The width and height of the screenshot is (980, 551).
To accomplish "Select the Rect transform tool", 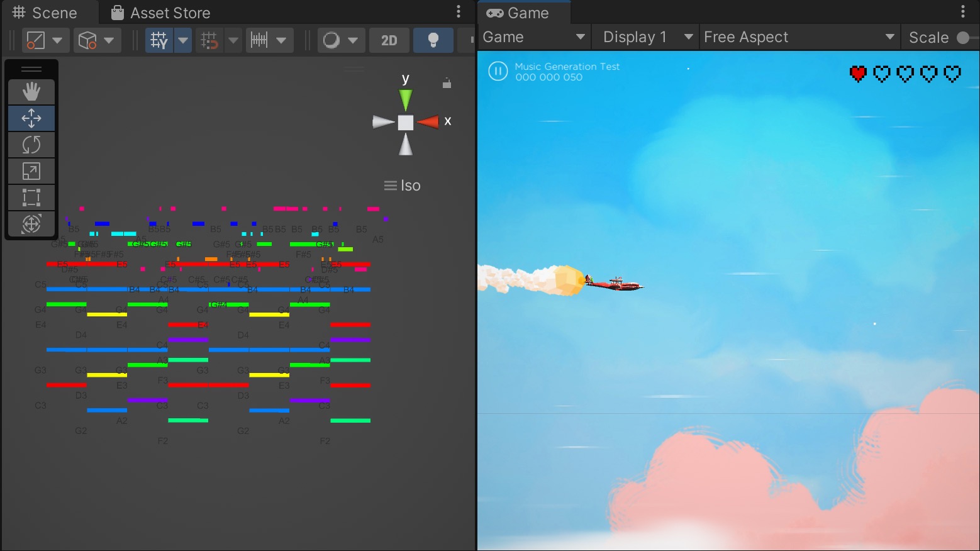I will 31,198.
